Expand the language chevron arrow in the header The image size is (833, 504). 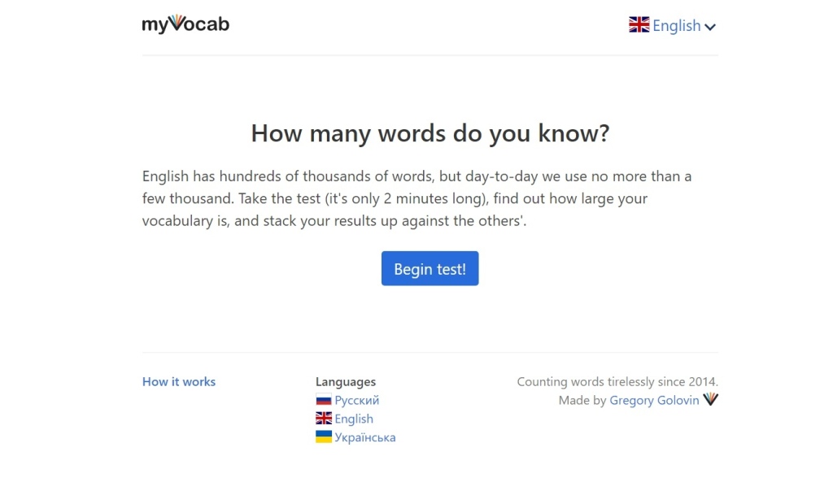[x=710, y=27]
